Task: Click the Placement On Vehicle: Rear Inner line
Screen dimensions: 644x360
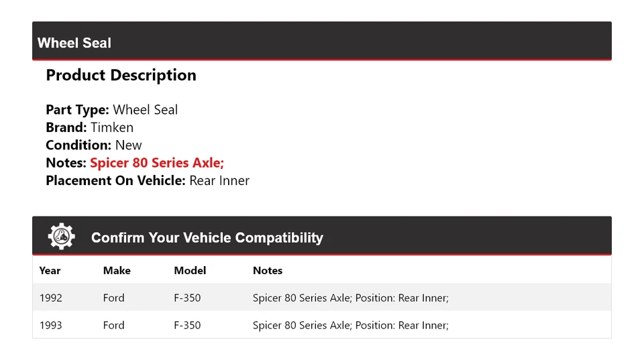Action: pos(148,180)
